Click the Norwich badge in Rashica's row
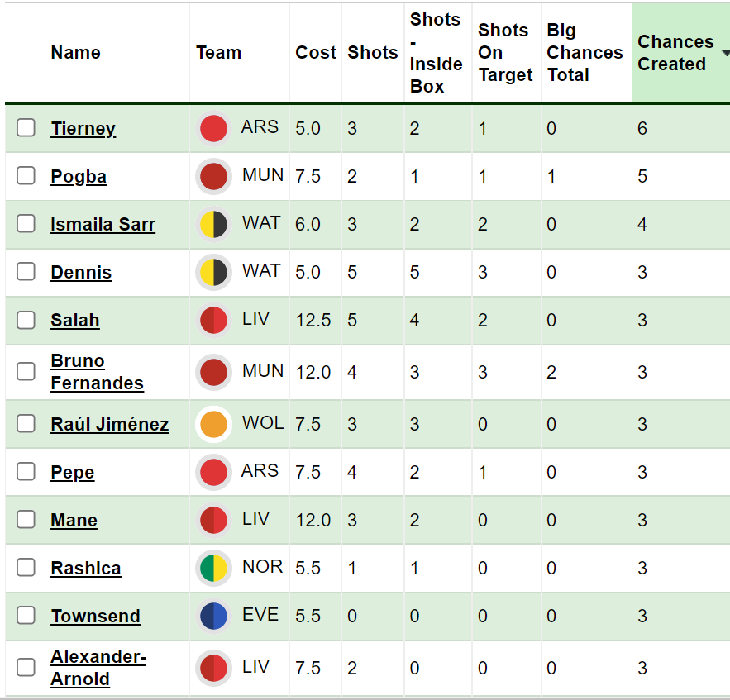This screenshot has height=700, width=730. [x=213, y=569]
